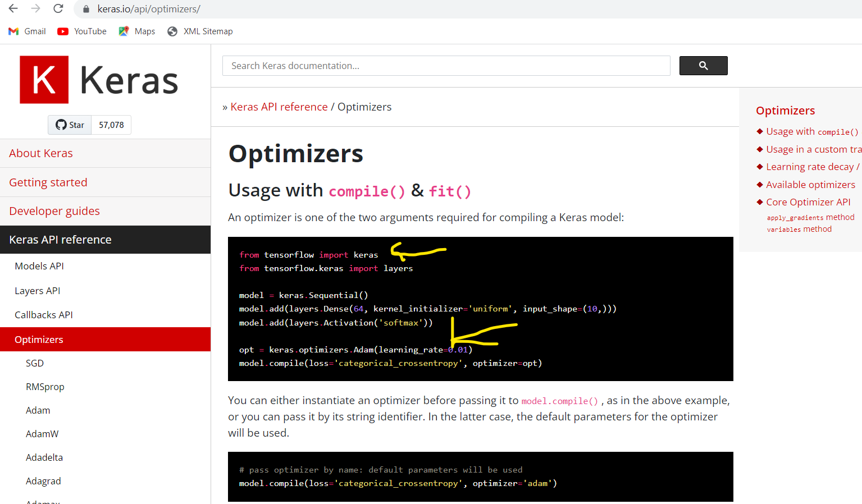This screenshot has width=862, height=504.
Task: Open the XML Sitemap bookmark
Action: 200,31
